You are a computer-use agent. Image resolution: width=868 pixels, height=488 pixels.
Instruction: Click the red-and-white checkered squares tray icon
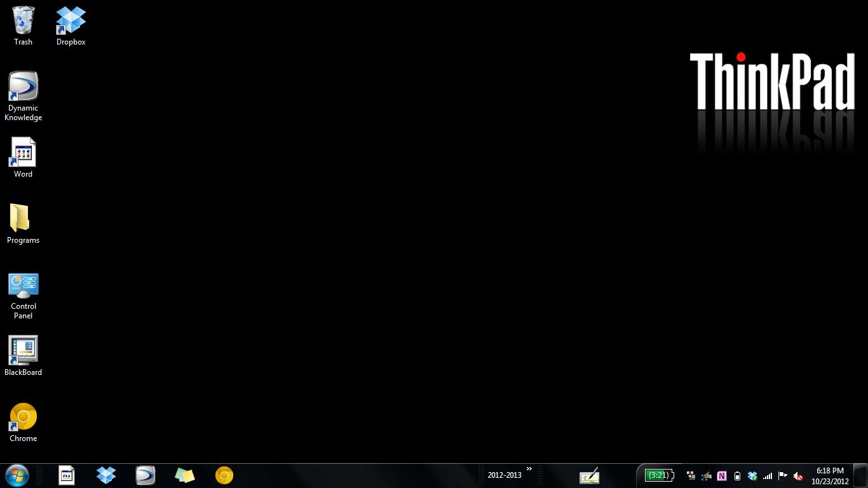(691, 476)
